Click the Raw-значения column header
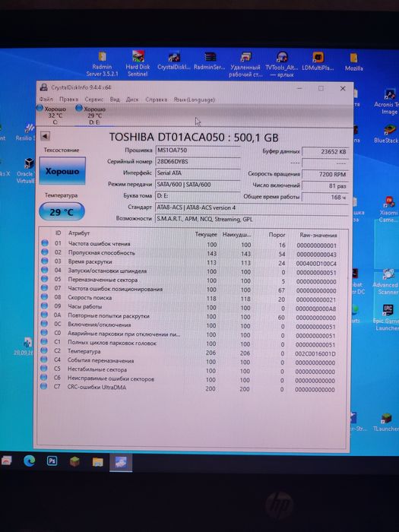This screenshot has height=532, width=399. (318, 235)
